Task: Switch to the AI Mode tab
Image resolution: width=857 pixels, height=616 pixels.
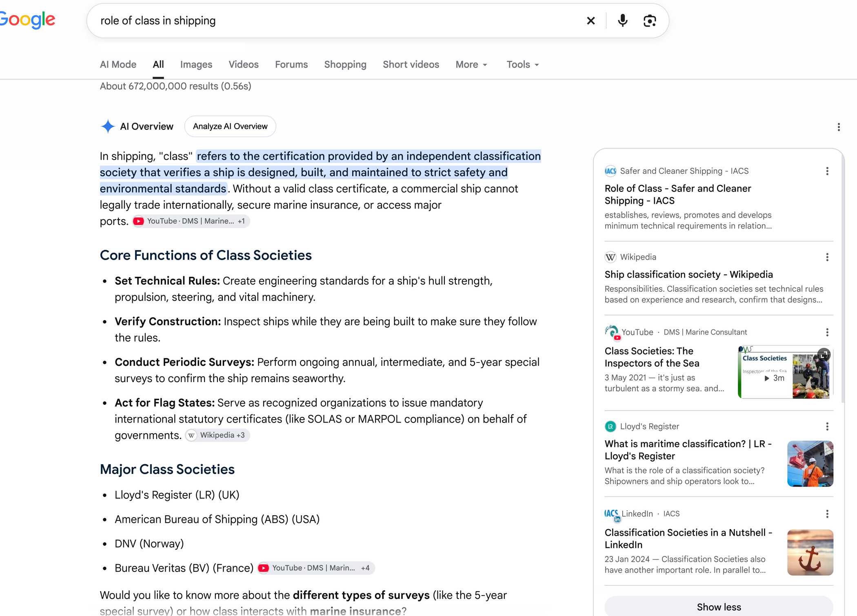Action: 118,64
